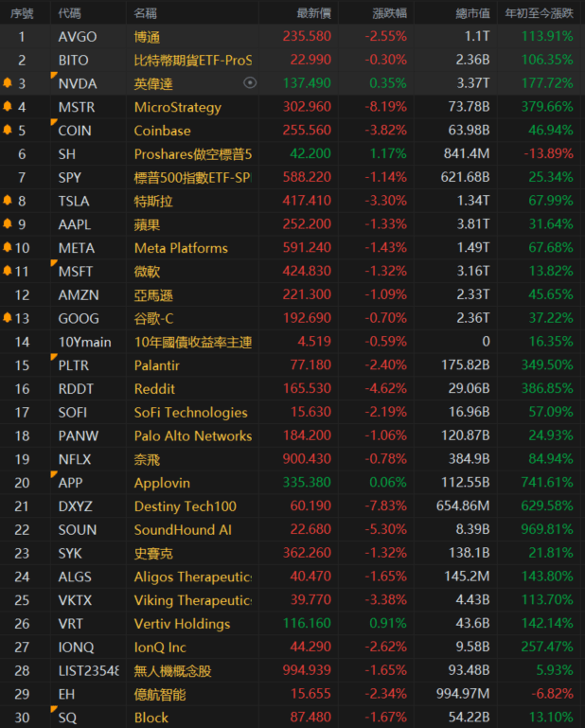
Task: Click the 代碼 column header
Action: [x=69, y=13]
